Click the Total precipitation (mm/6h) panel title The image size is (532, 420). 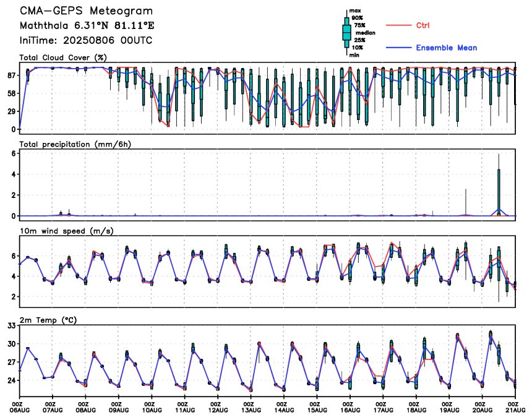(x=75, y=145)
